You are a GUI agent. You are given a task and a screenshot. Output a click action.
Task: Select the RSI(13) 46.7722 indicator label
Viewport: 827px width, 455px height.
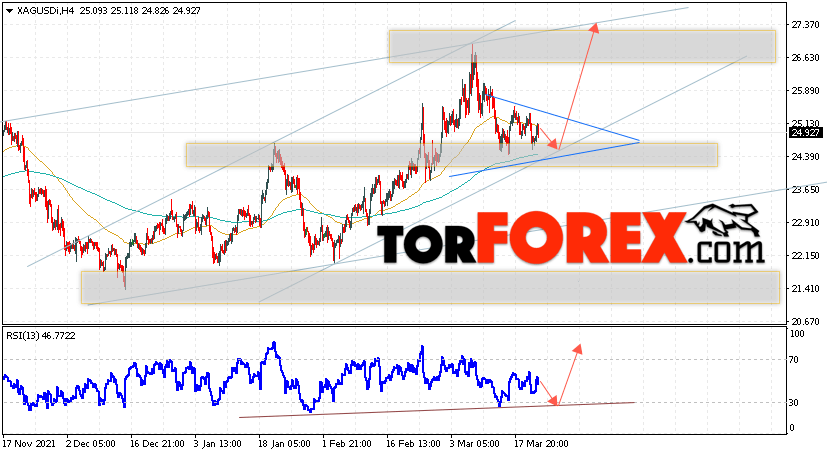(x=41, y=335)
